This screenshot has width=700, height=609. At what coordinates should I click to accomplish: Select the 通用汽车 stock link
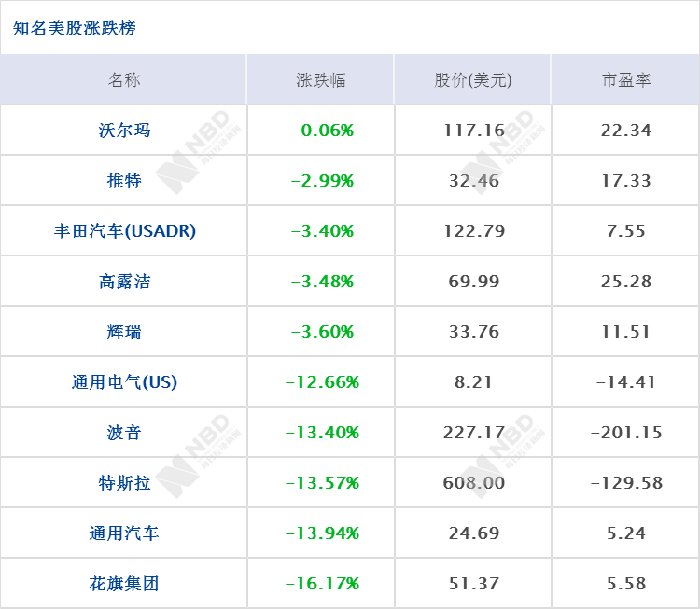click(124, 533)
